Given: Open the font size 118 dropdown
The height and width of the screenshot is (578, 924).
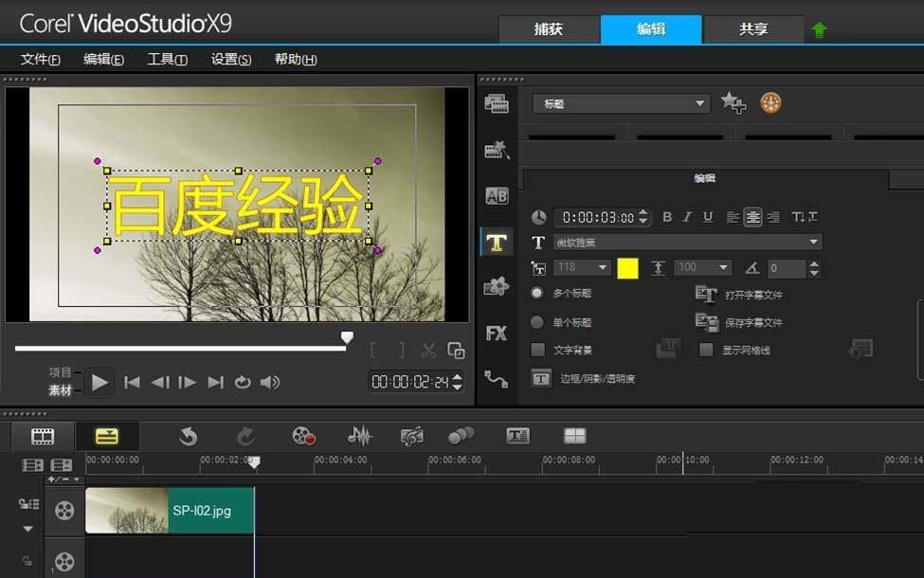Looking at the screenshot, I should coord(600,268).
